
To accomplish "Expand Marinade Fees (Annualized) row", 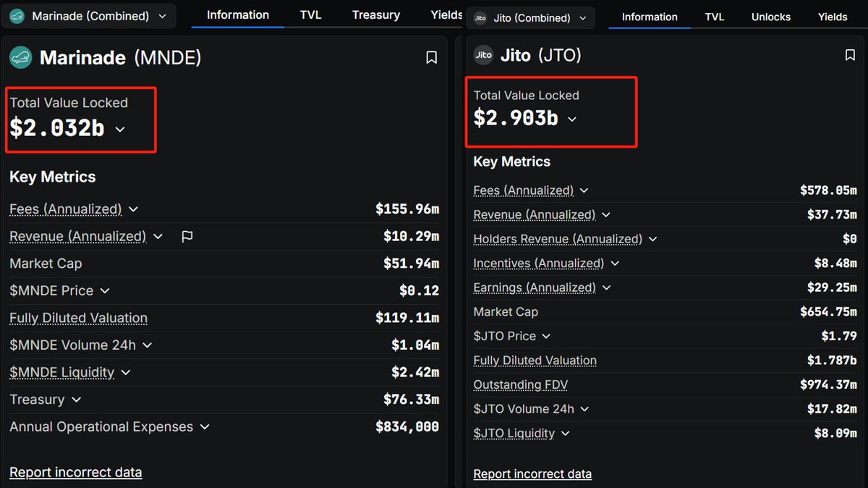I will point(133,209).
